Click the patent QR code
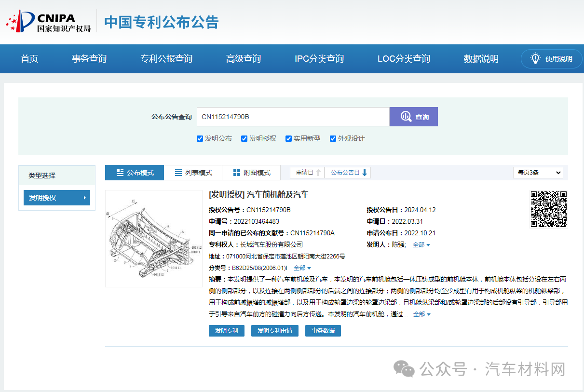Screen dimensions: 584x392 (x=549, y=209)
